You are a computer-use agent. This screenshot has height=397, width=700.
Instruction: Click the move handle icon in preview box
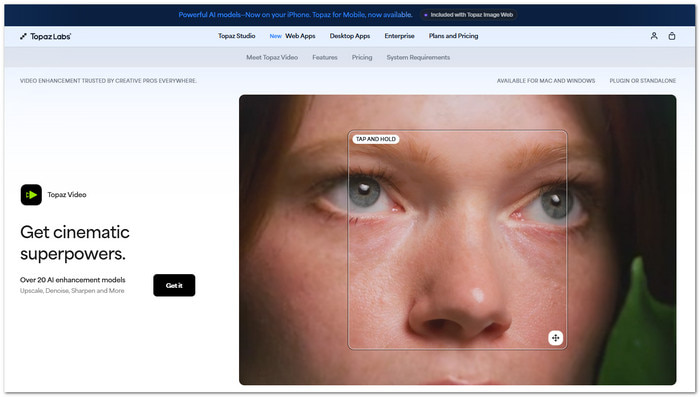point(555,338)
